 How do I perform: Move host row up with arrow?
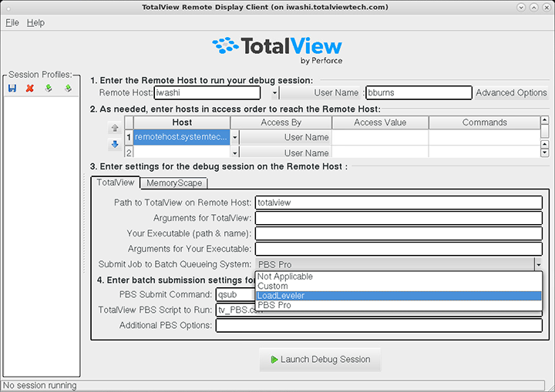115,129
